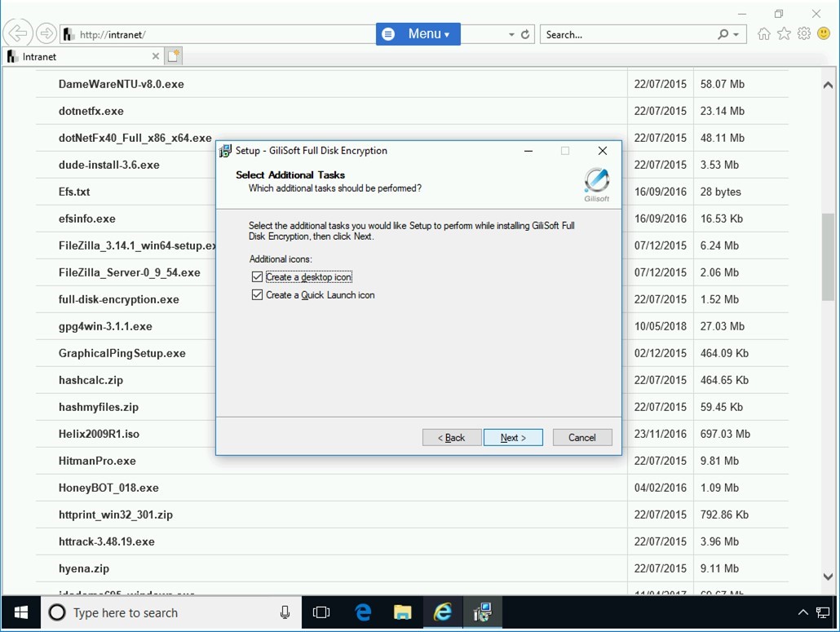Open a new browser tab
This screenshot has width=840, height=632.
pos(173,56)
